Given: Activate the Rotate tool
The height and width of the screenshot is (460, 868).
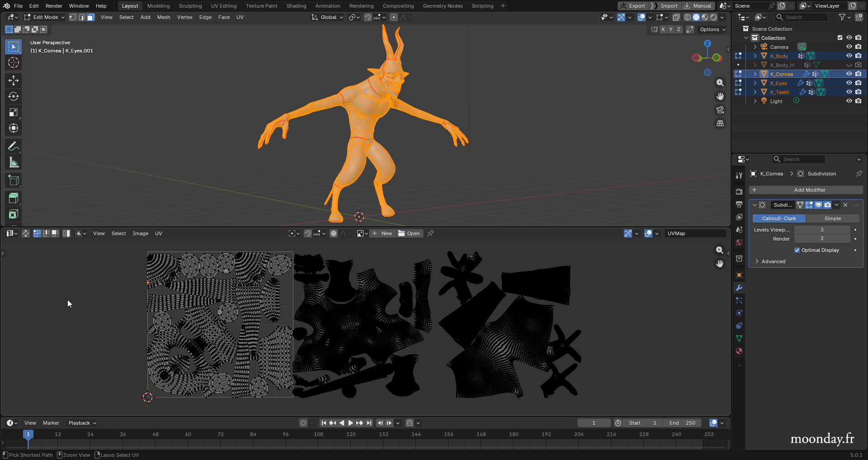Looking at the screenshot, I should click(14, 96).
